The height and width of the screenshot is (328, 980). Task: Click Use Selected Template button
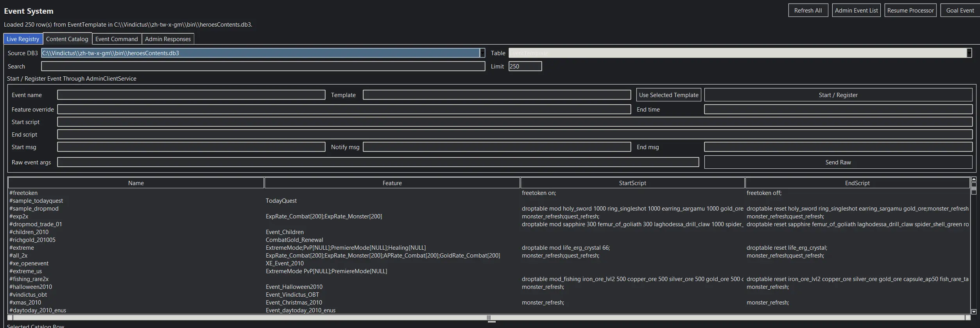pos(668,95)
